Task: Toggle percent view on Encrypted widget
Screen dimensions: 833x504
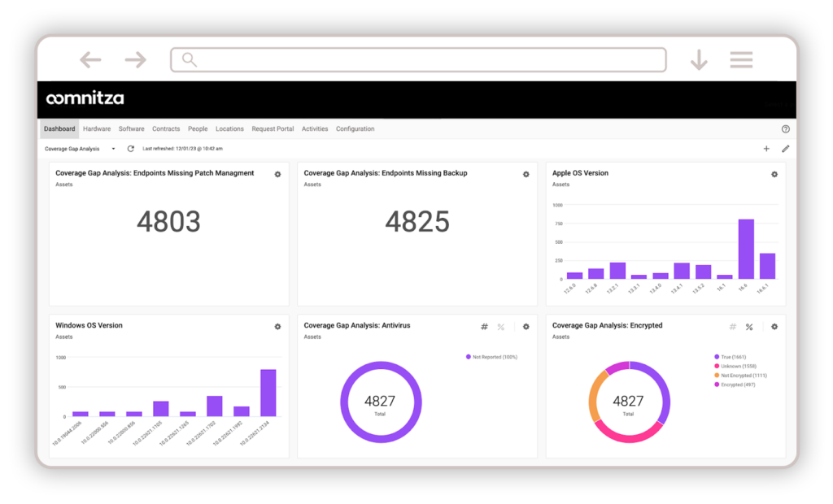Action: 749,327
